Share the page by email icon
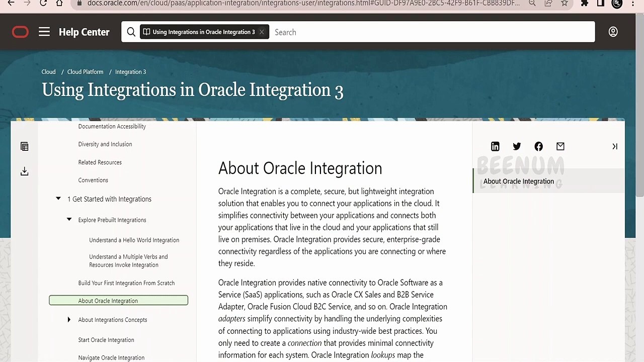 click(x=560, y=146)
